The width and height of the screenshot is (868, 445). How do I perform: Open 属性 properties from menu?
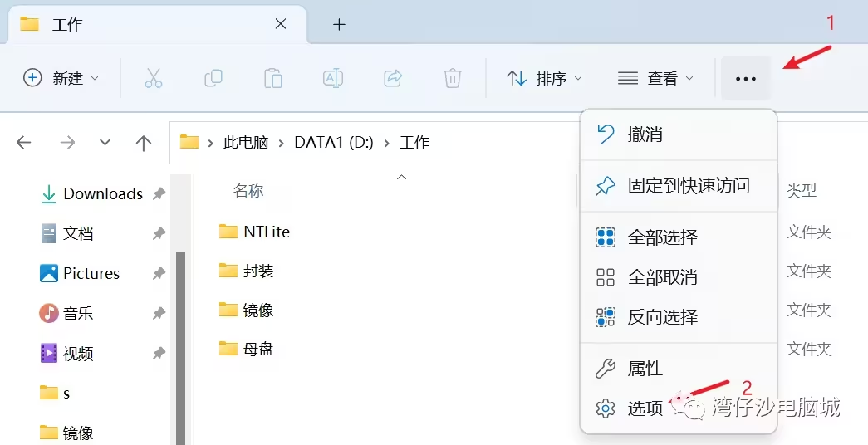[679, 368]
